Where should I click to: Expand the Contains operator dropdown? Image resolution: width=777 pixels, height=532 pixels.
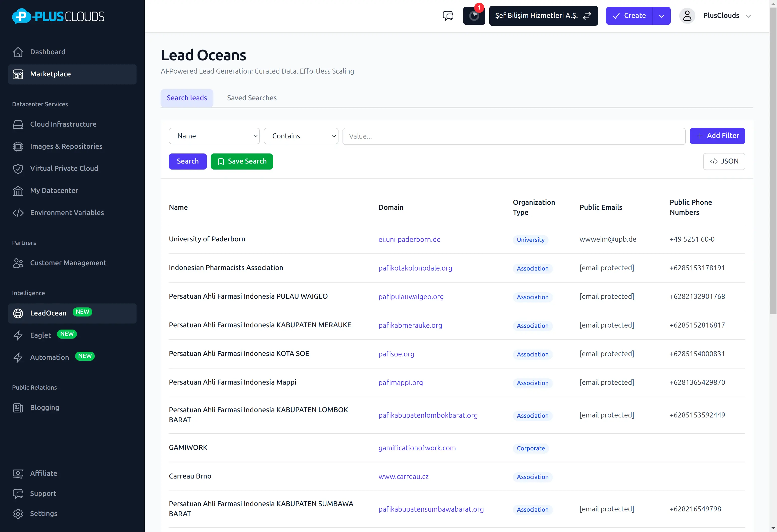[301, 136]
